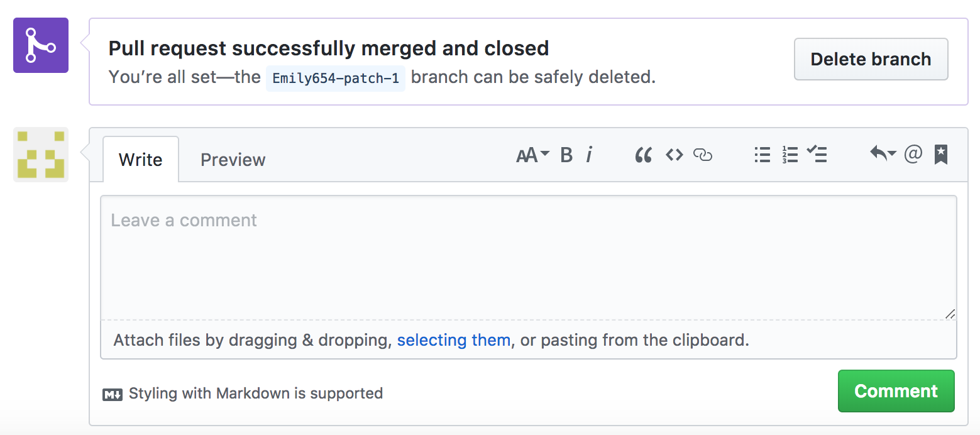Viewport: 980px width, 435px height.
Task: Insert an unordered bullet list
Action: (x=762, y=155)
